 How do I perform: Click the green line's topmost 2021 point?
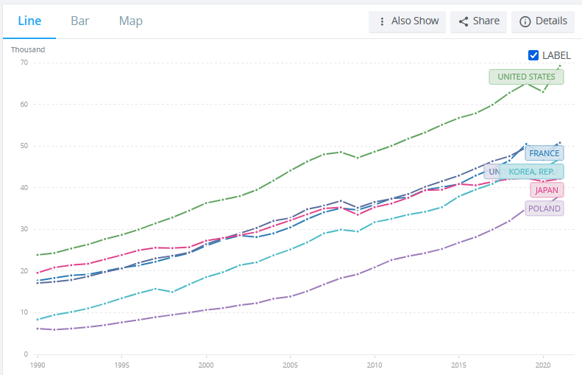tap(560, 66)
